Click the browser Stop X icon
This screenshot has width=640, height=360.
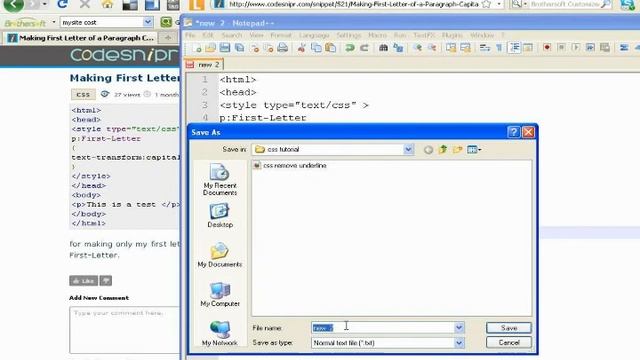tap(84, 4)
